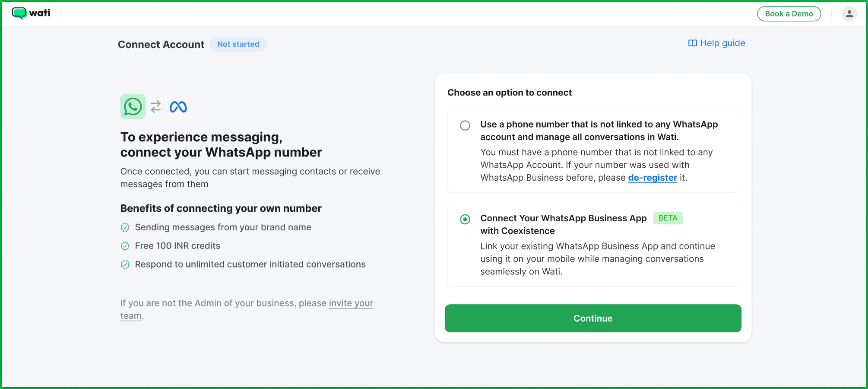Click the WhatsApp logo icon

point(133,106)
